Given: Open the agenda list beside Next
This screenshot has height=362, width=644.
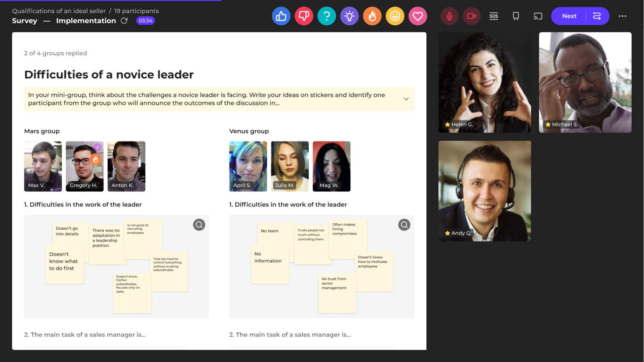Looking at the screenshot, I should coord(597,16).
